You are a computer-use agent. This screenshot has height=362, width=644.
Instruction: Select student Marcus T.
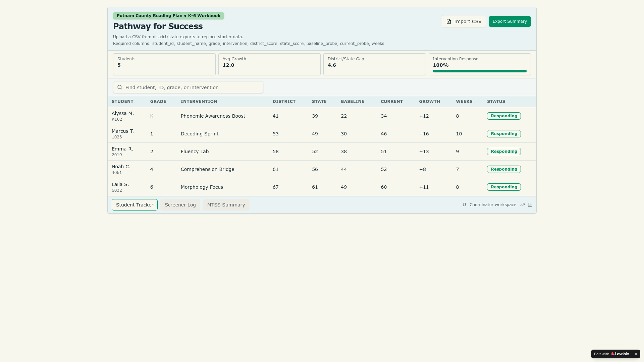[x=123, y=131]
